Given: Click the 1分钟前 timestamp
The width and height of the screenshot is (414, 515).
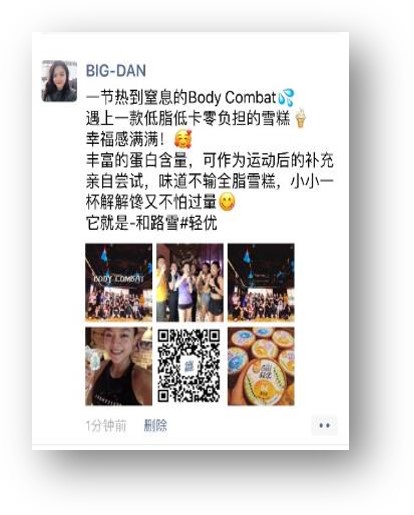Looking at the screenshot, I should [x=106, y=426].
